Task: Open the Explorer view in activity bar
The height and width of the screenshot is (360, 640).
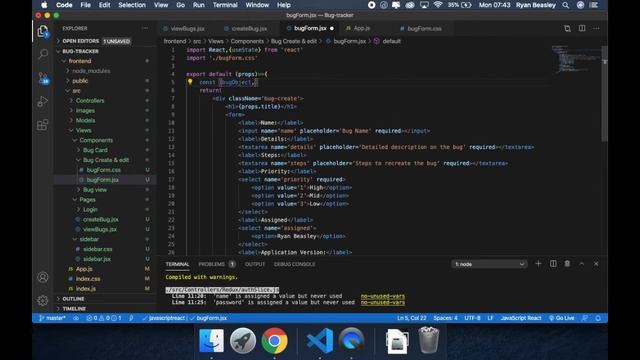Action: (x=42, y=31)
